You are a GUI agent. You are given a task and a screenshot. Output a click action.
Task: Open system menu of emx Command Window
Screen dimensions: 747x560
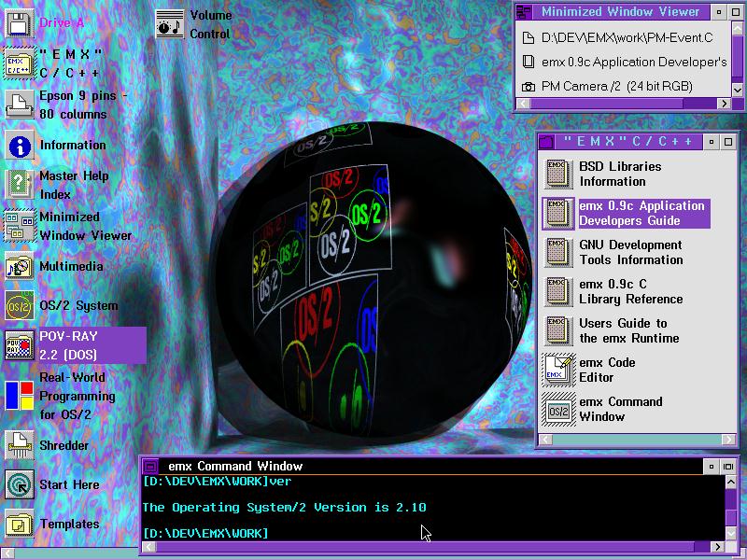point(150,466)
